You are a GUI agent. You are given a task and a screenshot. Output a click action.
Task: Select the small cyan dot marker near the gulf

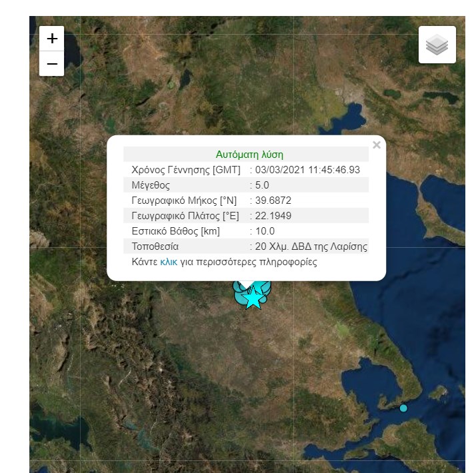coord(403,408)
